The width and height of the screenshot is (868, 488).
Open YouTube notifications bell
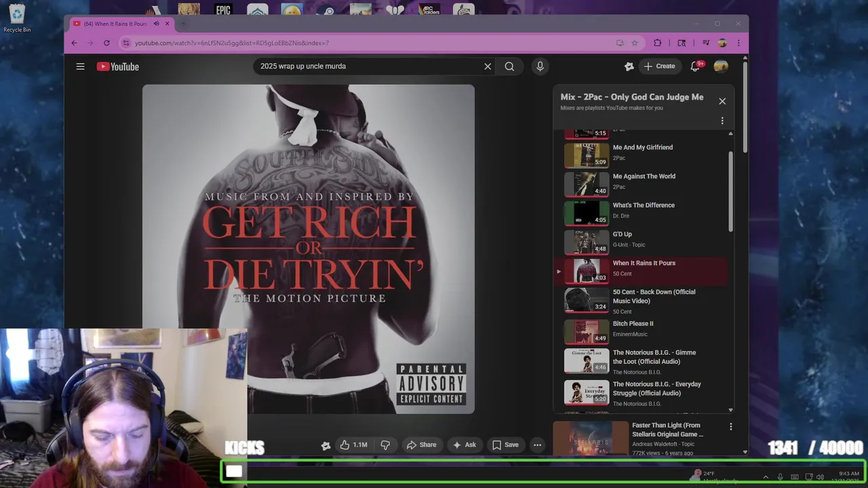695,66
